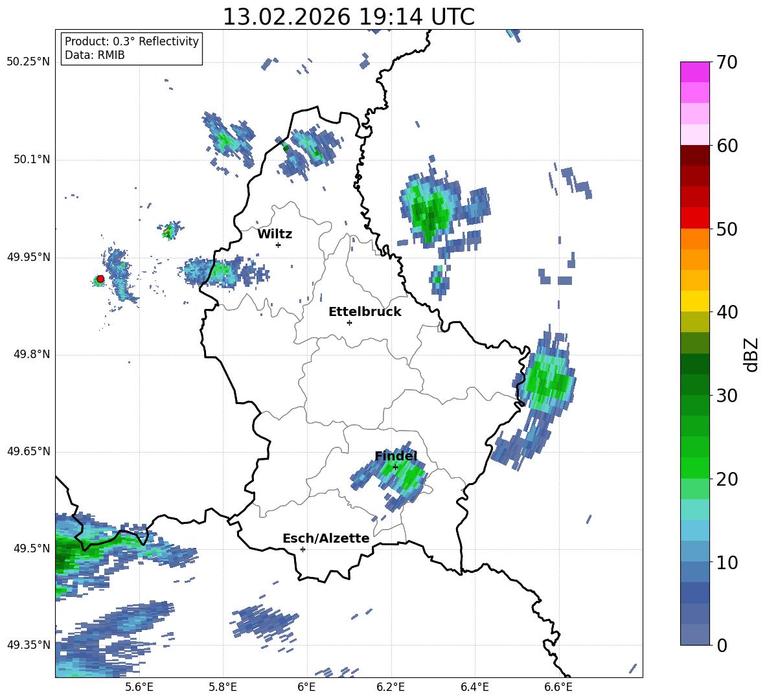The height and width of the screenshot is (700, 767).
Task: Click the 0 value on colorbar
Action: click(x=722, y=646)
